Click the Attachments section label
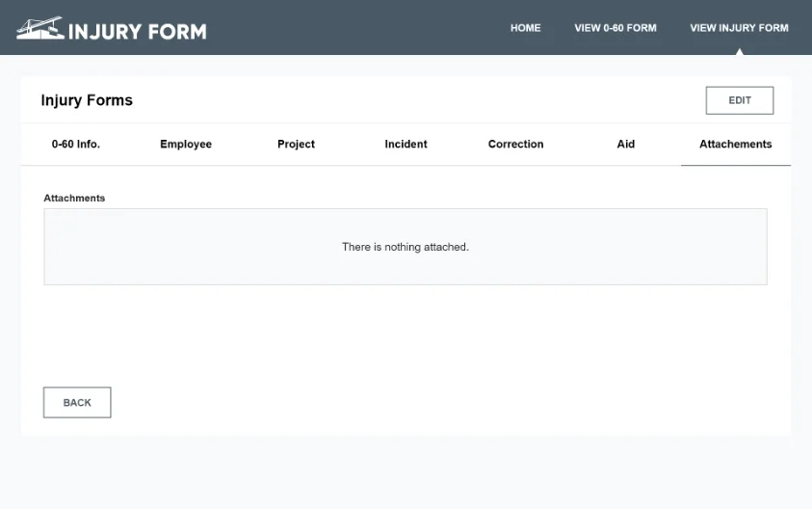Viewport: 812px width, 509px height. [x=74, y=198]
